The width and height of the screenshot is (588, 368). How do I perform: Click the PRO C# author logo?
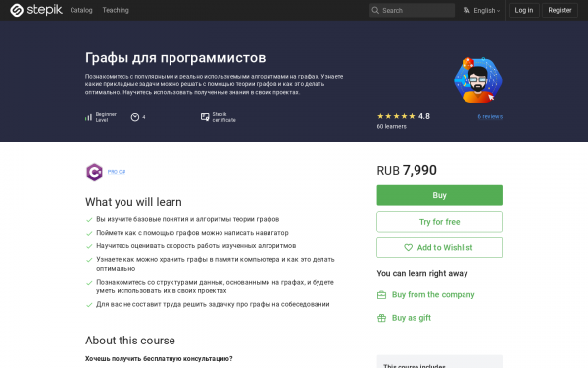tap(94, 172)
